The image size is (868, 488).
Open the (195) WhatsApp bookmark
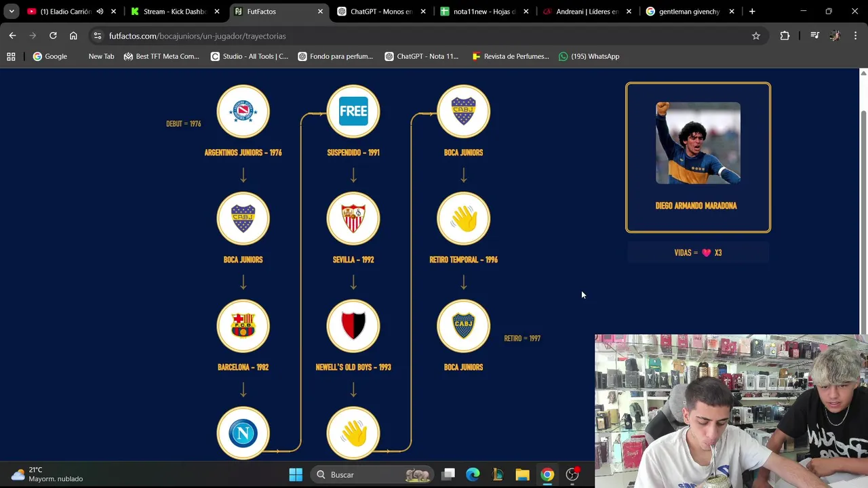pos(589,56)
